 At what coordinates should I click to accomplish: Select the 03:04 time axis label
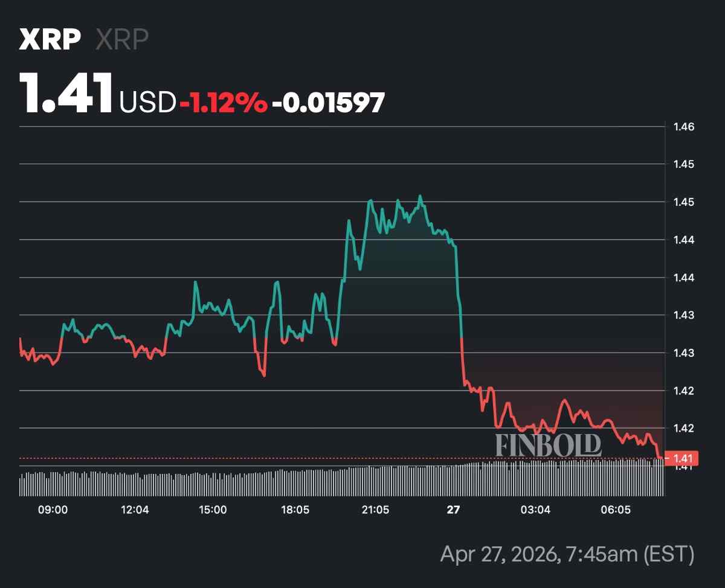click(x=536, y=510)
